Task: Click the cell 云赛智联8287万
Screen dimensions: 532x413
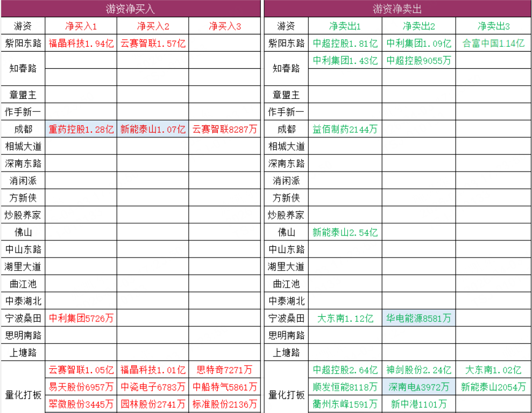Action: tap(225, 129)
